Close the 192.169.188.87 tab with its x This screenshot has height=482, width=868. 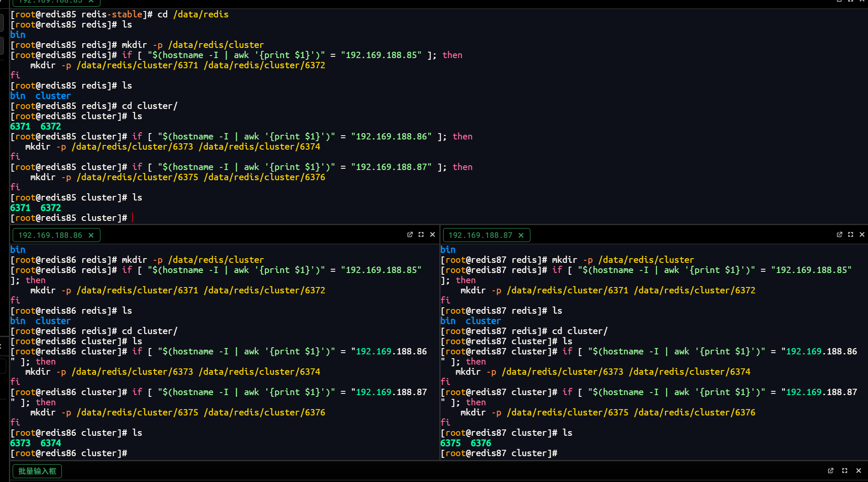pos(521,235)
